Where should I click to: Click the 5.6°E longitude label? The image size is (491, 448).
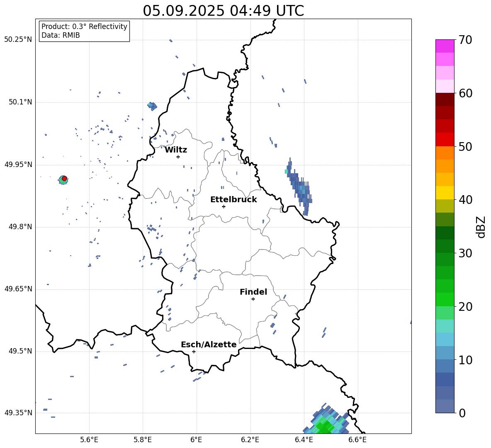tap(89, 440)
